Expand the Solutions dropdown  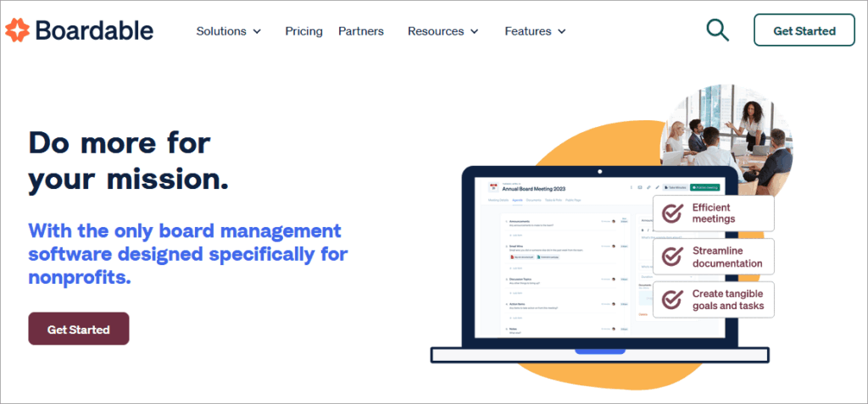pos(229,31)
